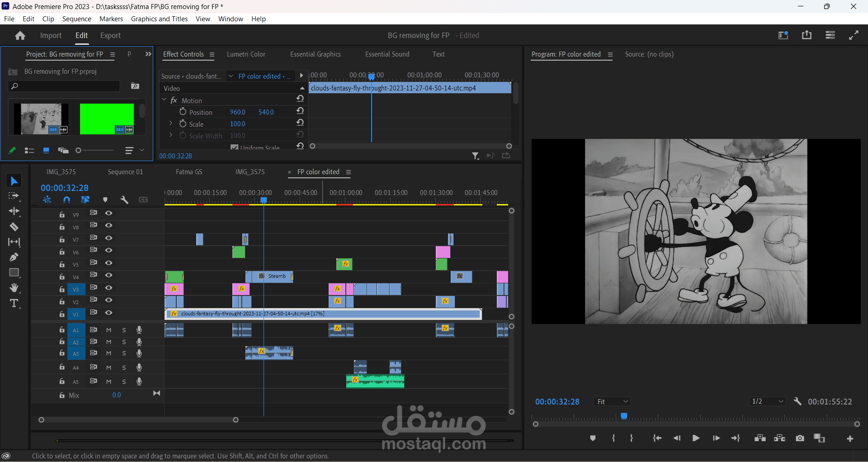This screenshot has height=462, width=868.
Task: Open the Fit zoom level dropdown
Action: [x=612, y=401]
